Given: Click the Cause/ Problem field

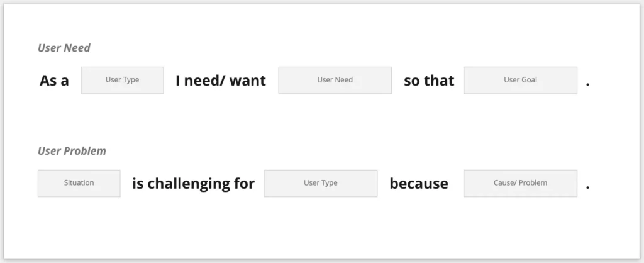Looking at the screenshot, I should click(520, 183).
